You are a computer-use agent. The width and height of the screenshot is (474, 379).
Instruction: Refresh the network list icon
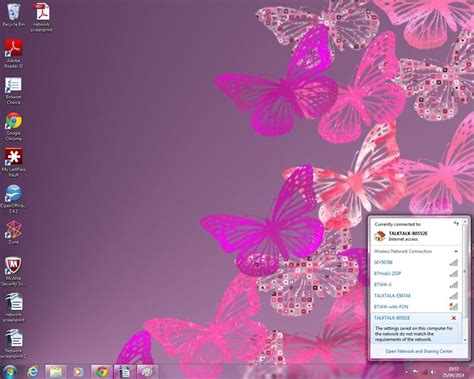456,224
